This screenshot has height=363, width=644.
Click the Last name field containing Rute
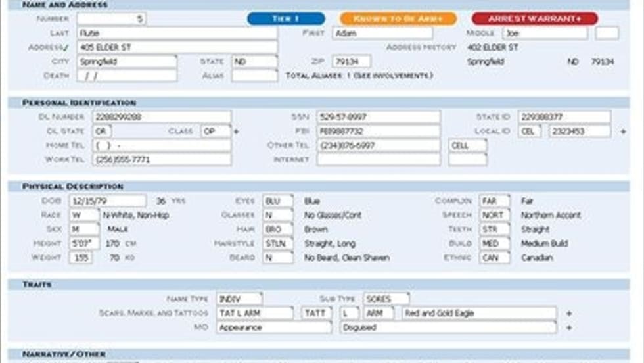177,33
